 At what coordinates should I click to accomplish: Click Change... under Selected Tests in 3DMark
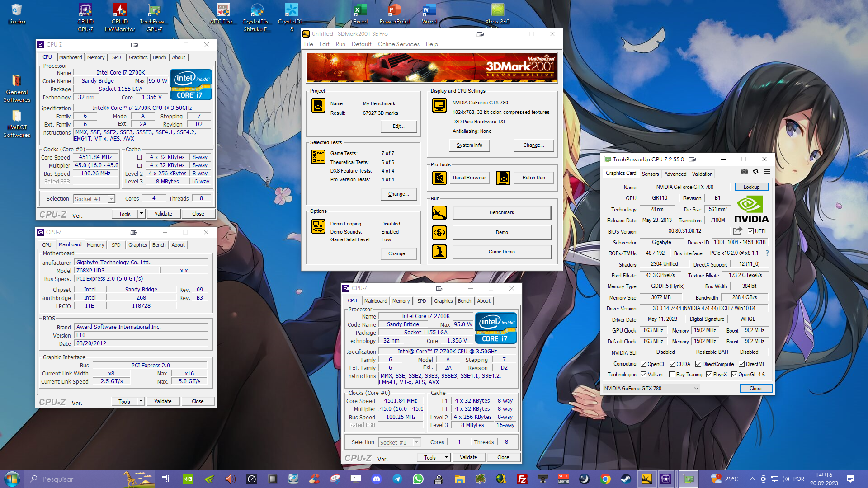398,194
